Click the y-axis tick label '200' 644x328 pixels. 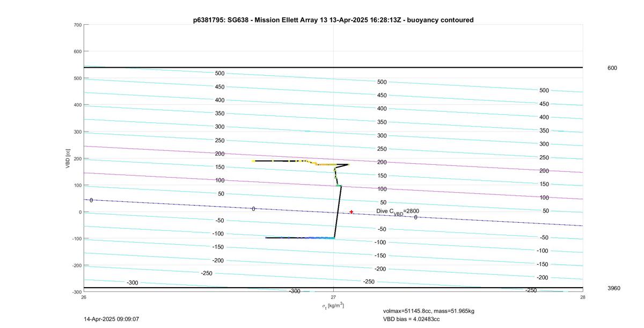pos(77,159)
